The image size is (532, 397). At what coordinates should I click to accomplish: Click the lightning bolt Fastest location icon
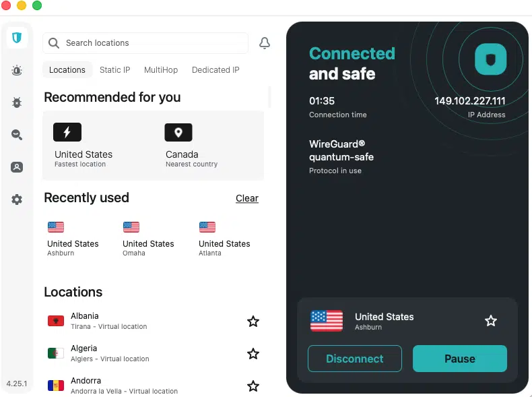tap(67, 132)
